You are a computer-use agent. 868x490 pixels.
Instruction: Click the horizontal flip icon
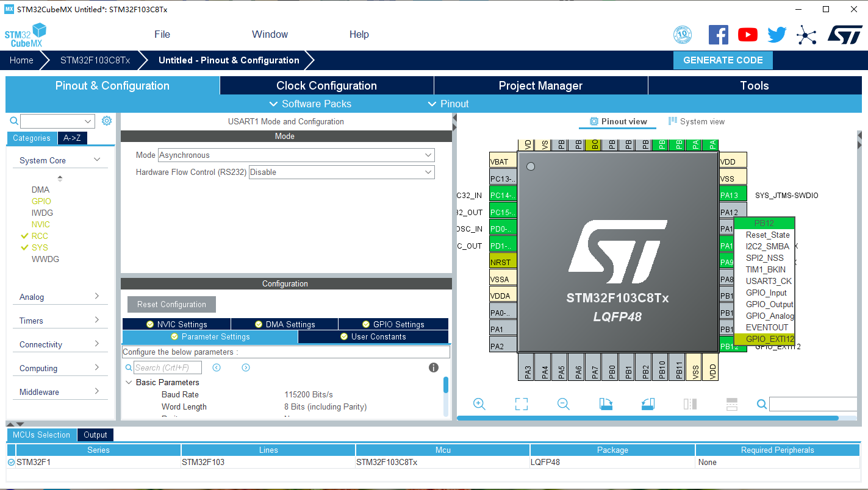tap(690, 404)
